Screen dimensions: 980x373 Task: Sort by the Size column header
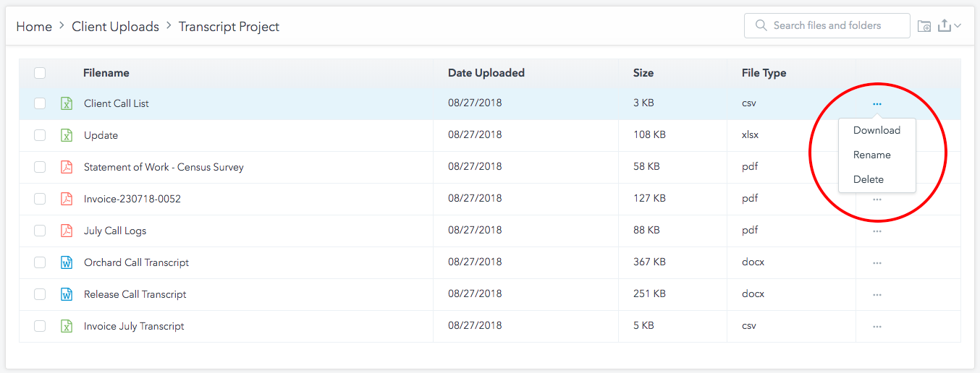[x=643, y=73]
